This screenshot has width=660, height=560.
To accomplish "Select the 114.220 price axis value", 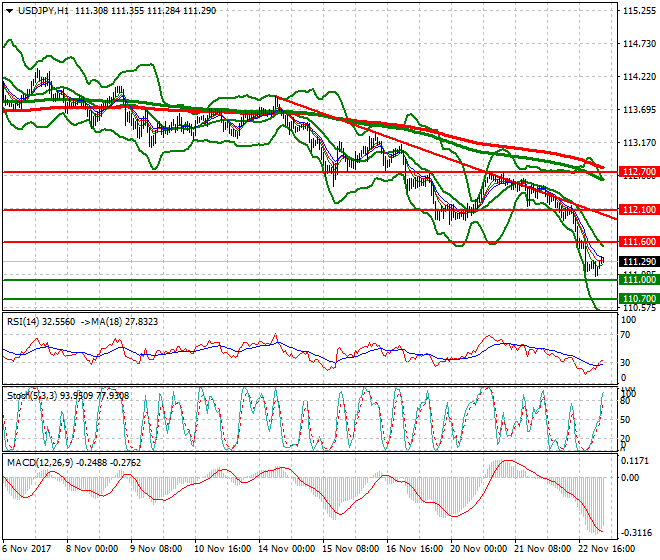I will pos(639,77).
